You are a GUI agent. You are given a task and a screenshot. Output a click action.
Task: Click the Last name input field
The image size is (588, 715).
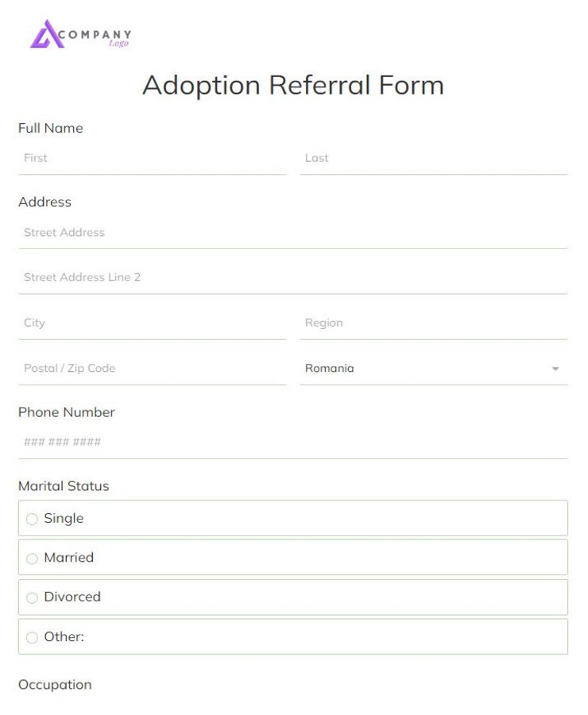pyautogui.click(x=433, y=158)
